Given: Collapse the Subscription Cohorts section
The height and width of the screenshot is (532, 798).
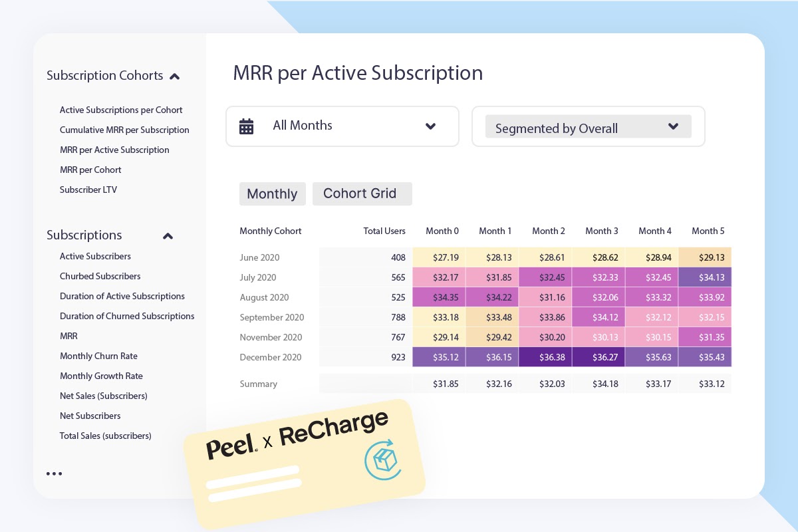Looking at the screenshot, I should point(174,76).
